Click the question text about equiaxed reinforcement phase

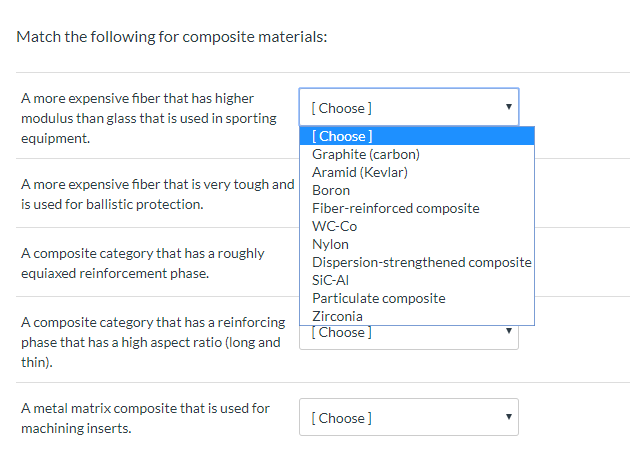click(142, 263)
